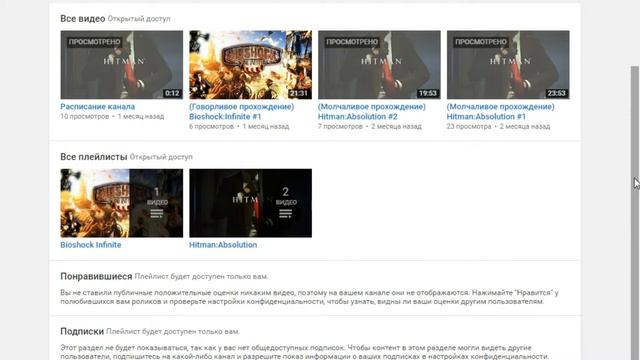This screenshot has height=360, width=640.
Task: Click ПРОСМОТРЕНО badge on Расписание канала thumbnail
Action: [x=94, y=42]
